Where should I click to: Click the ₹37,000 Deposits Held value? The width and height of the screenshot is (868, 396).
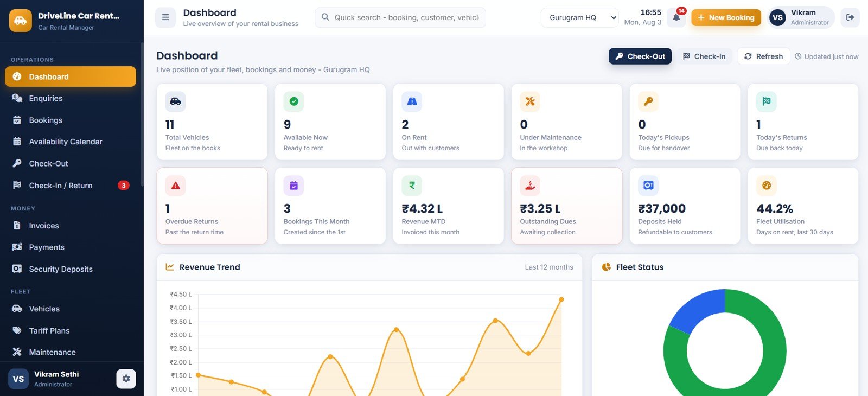(x=662, y=208)
